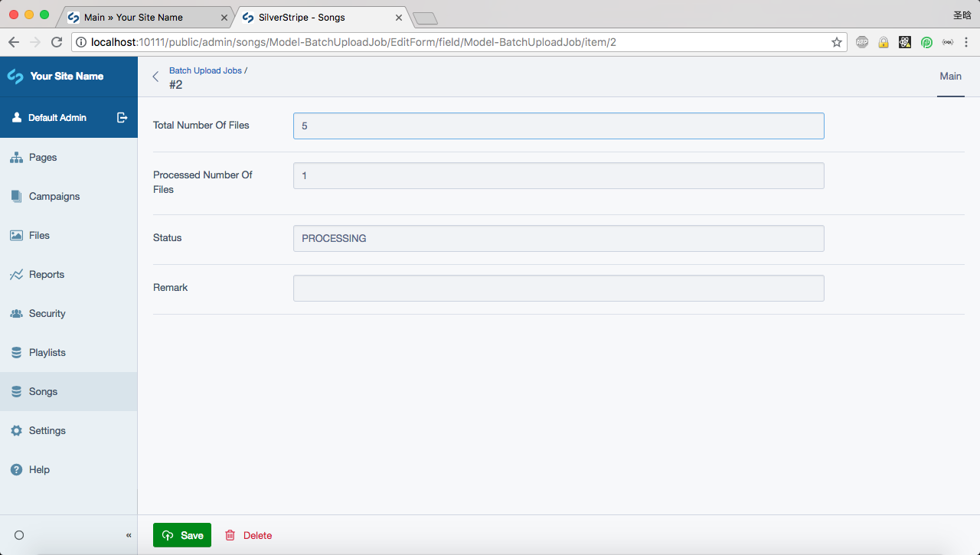Screen dimensions: 980x555
Task: Click the 'Status' field label
Action: 168,238
